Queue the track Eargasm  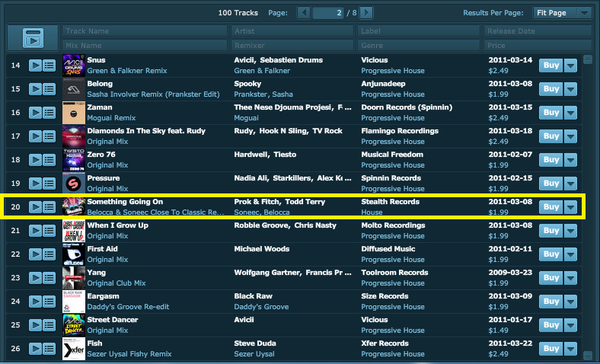click(x=49, y=302)
